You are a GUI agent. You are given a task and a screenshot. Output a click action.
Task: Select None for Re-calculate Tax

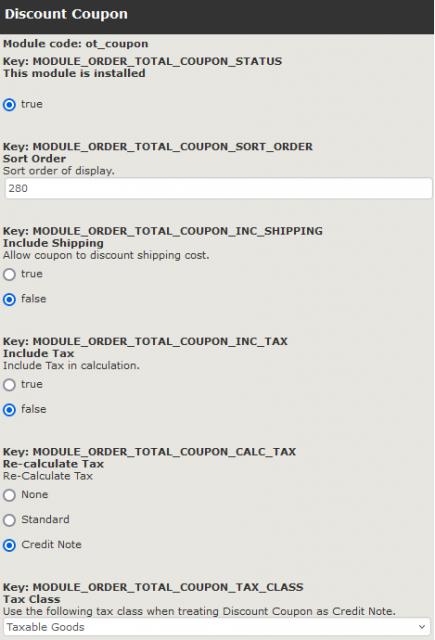point(9,495)
